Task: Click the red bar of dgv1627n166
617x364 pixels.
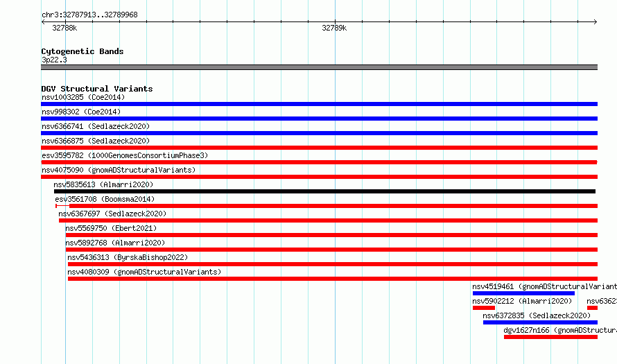Action: pyautogui.click(x=551, y=337)
